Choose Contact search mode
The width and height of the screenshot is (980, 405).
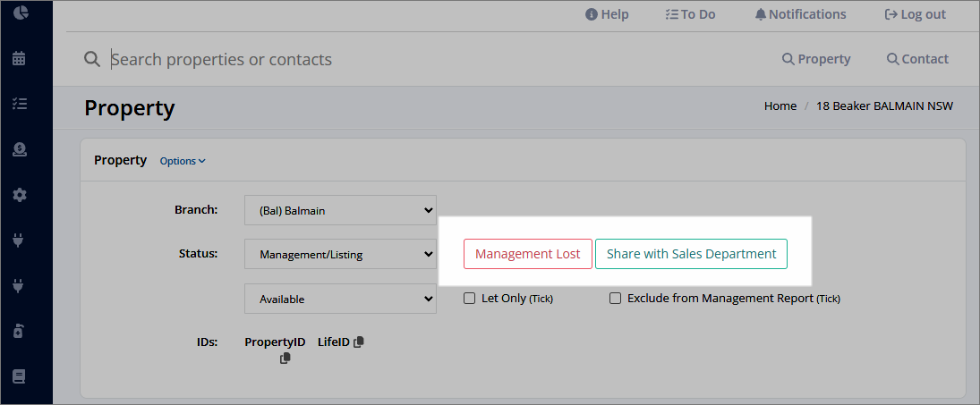click(917, 59)
